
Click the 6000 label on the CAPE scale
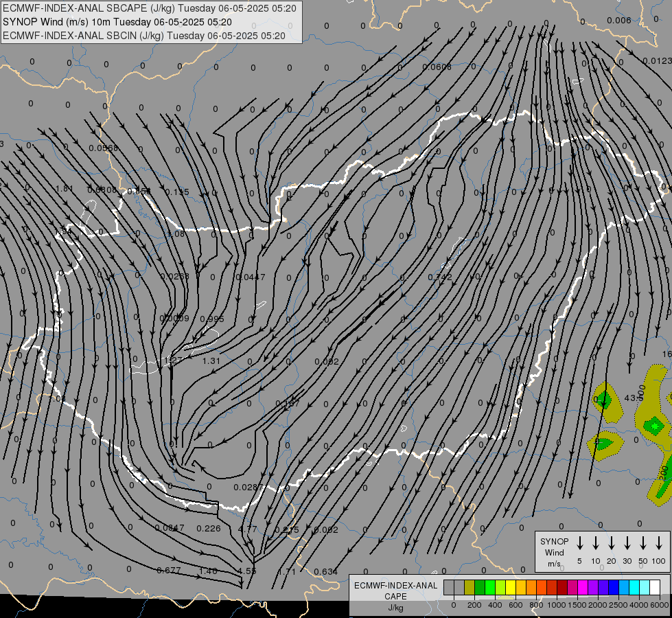point(660,605)
